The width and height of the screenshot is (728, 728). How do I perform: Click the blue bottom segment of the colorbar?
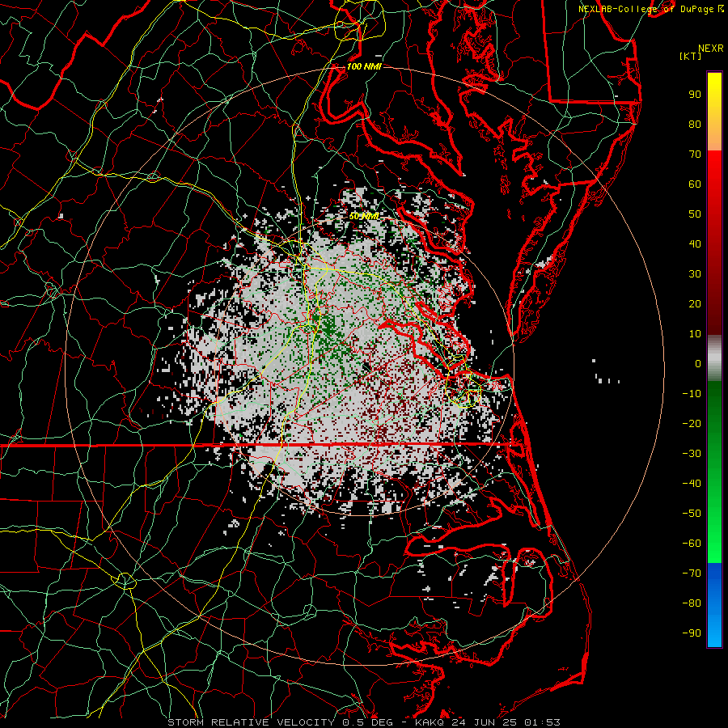pos(714,605)
